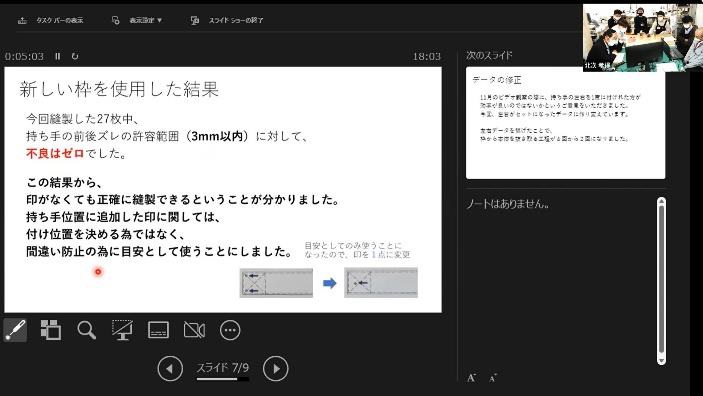Click the end slide show icon
The image size is (703, 396).
point(195,20)
